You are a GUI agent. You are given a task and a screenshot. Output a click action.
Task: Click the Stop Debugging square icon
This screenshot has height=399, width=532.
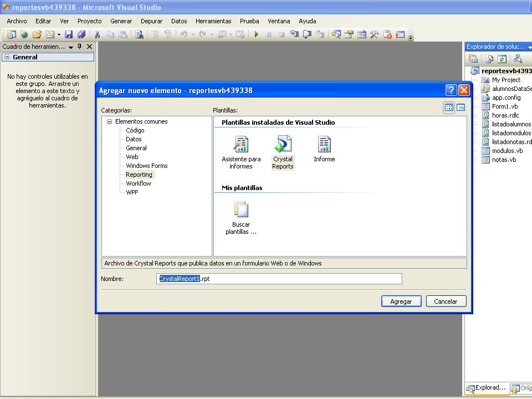[282, 34]
